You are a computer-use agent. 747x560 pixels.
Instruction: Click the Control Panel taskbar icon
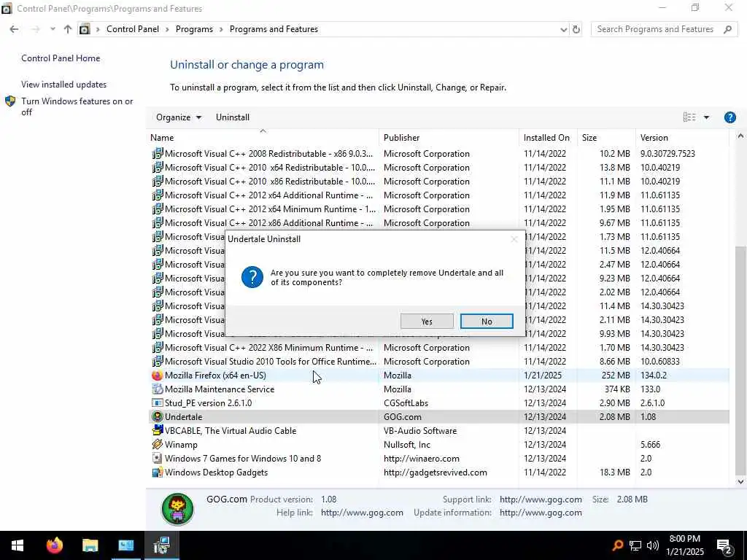(125, 545)
